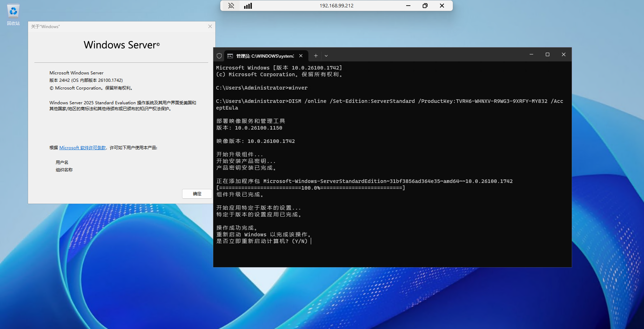Minimize the remote connection bar

pos(408,6)
